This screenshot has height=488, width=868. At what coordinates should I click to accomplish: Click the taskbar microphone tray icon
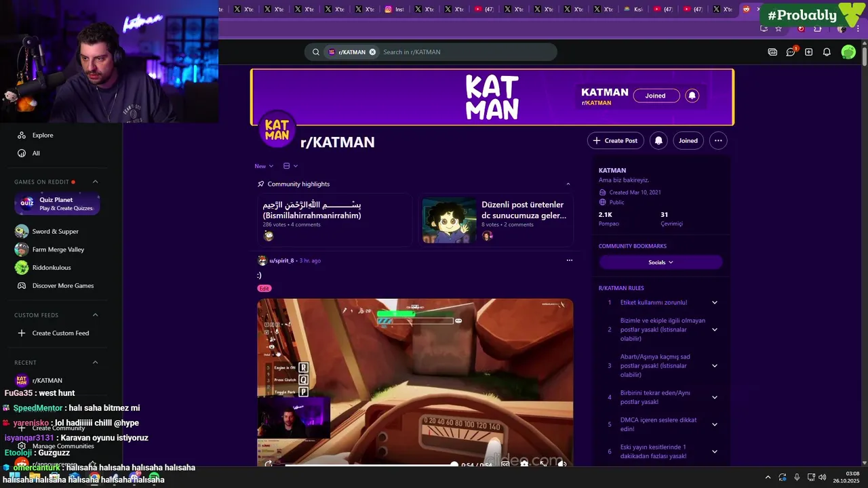tap(796, 477)
